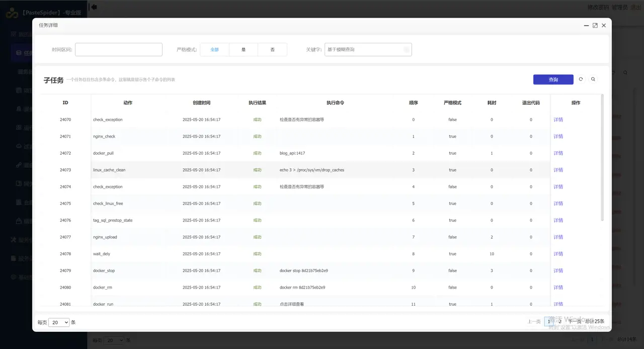Click command 'echo 3 > /proc/sys/vm/drop_caches'
644x349 pixels.
coord(312,170)
